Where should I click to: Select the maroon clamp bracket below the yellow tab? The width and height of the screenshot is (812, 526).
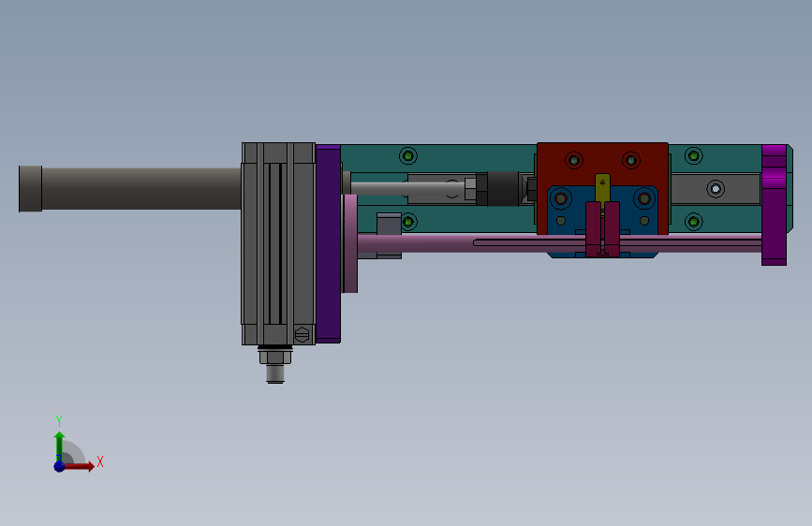pos(603,228)
